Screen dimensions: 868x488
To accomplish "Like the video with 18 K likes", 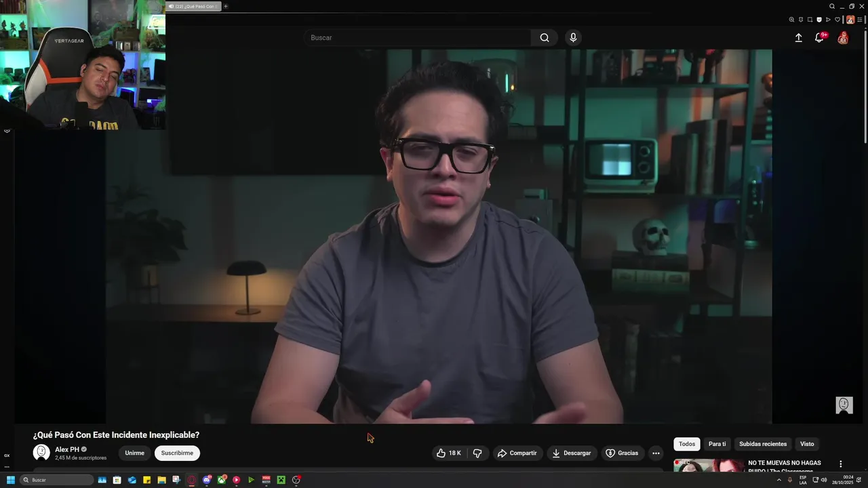I will click(x=449, y=453).
